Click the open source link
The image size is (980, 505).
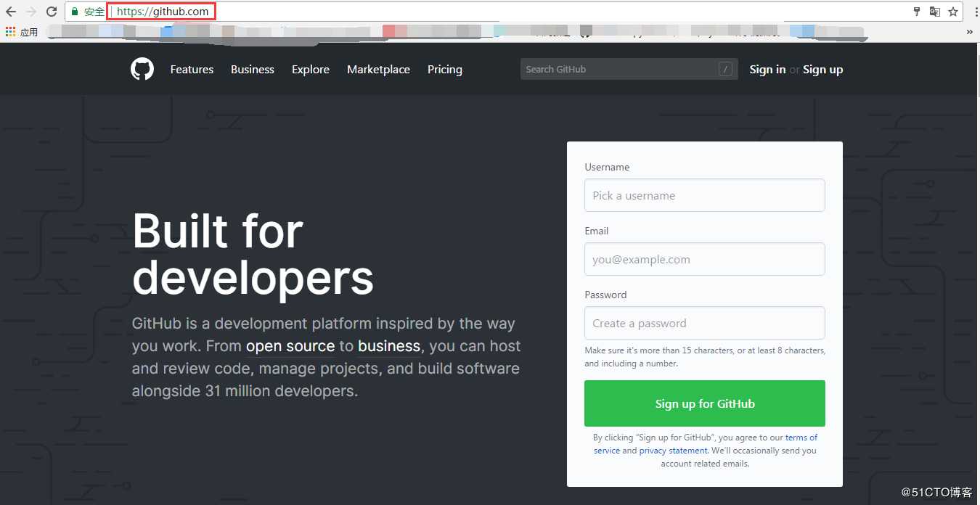290,346
